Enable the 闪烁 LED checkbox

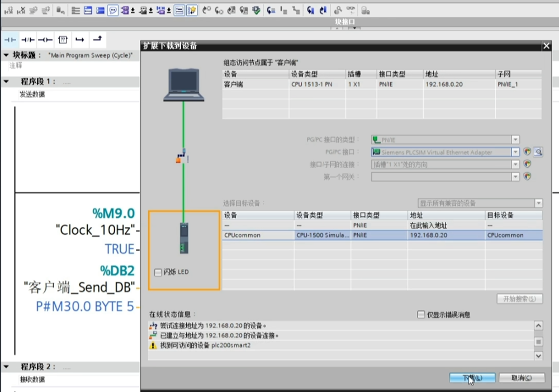pos(158,272)
